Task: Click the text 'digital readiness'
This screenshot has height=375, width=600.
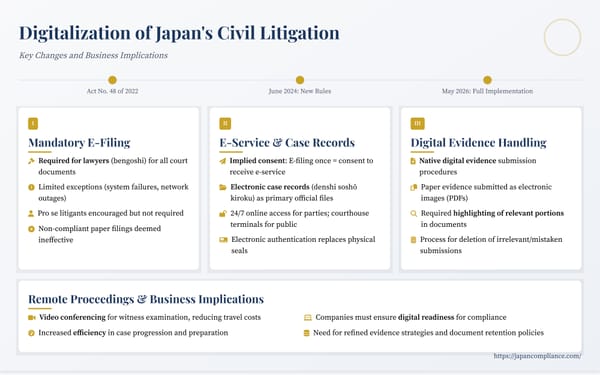Action: [x=426, y=317]
